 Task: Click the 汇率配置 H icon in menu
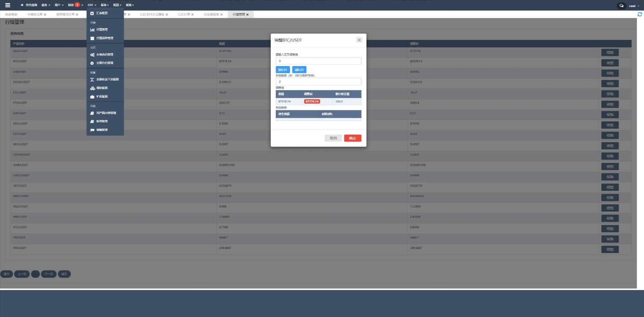(x=92, y=13)
